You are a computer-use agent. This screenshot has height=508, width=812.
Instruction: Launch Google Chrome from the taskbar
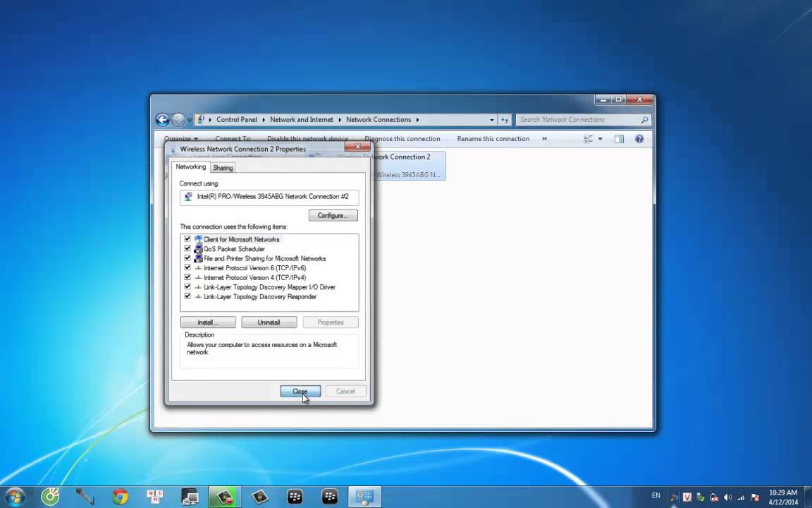[x=120, y=497]
